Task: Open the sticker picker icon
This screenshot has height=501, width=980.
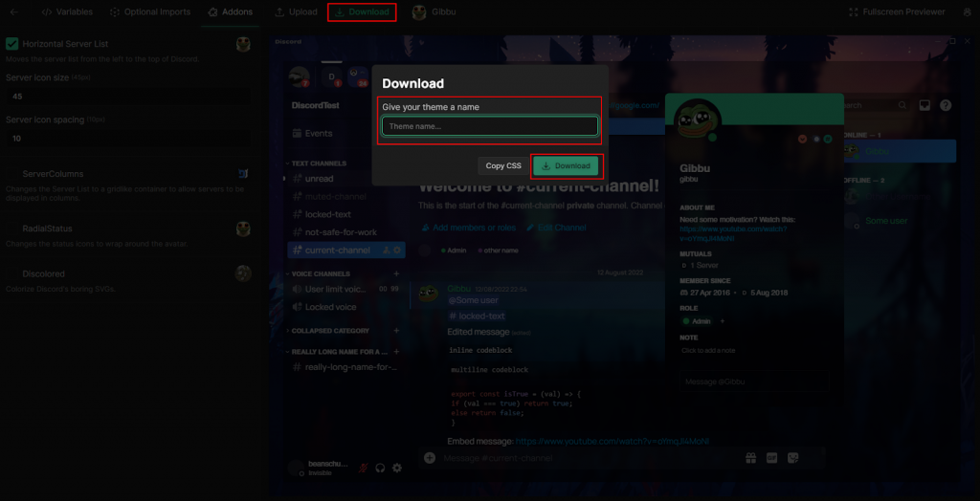Action: [x=793, y=458]
